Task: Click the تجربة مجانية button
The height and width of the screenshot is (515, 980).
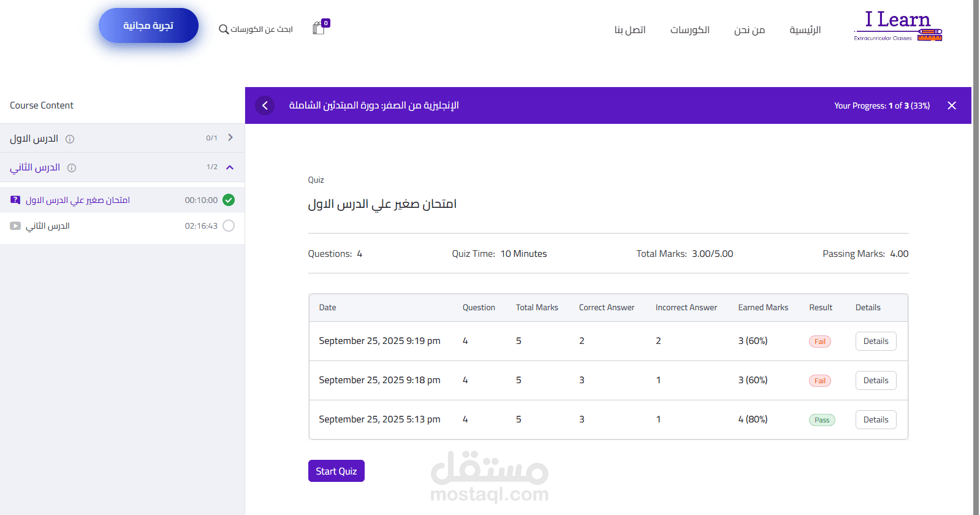Action: pos(148,26)
